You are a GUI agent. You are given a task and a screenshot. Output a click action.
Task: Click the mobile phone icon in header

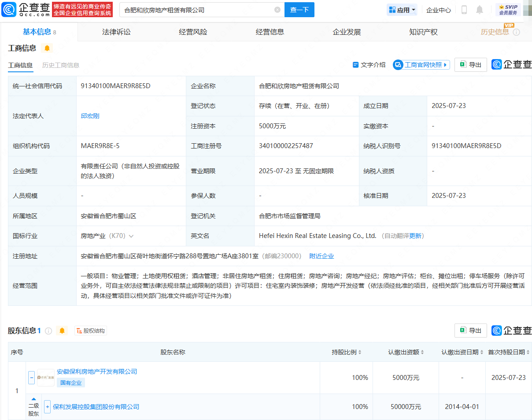click(464, 10)
